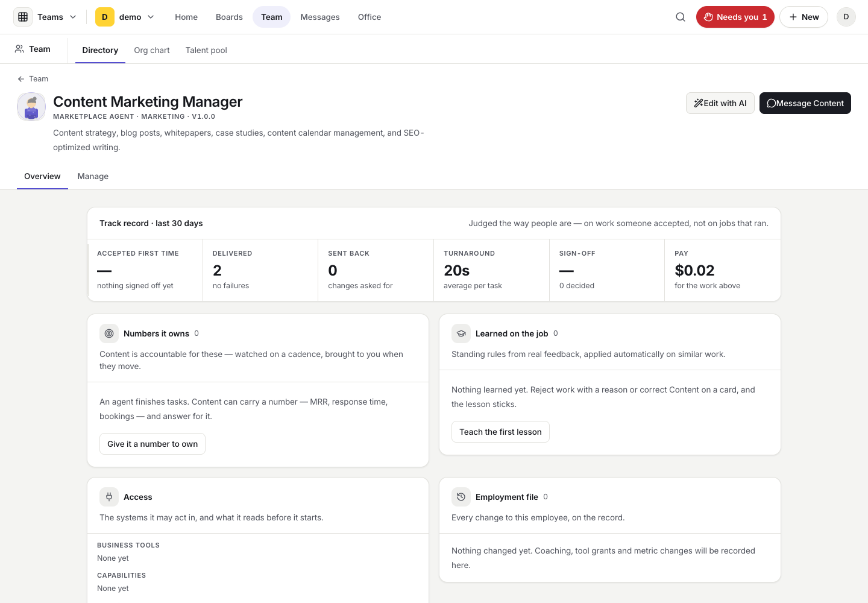Expand the Teams switcher dropdown

pos(73,17)
